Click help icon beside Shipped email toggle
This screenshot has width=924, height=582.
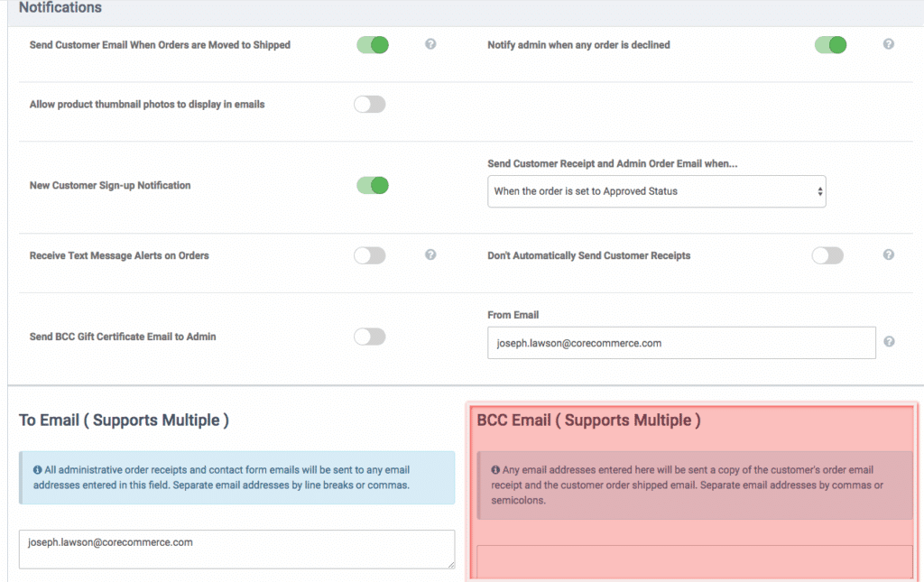[430, 44]
